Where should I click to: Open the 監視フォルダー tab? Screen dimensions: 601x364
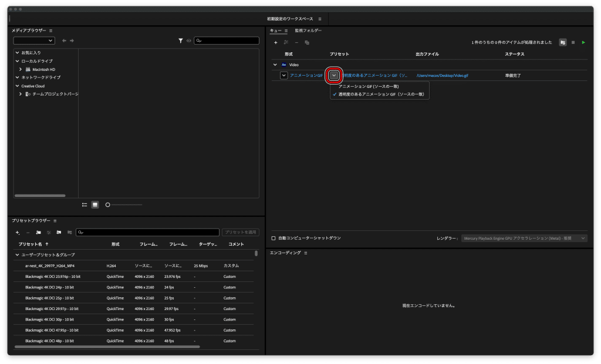(x=308, y=30)
